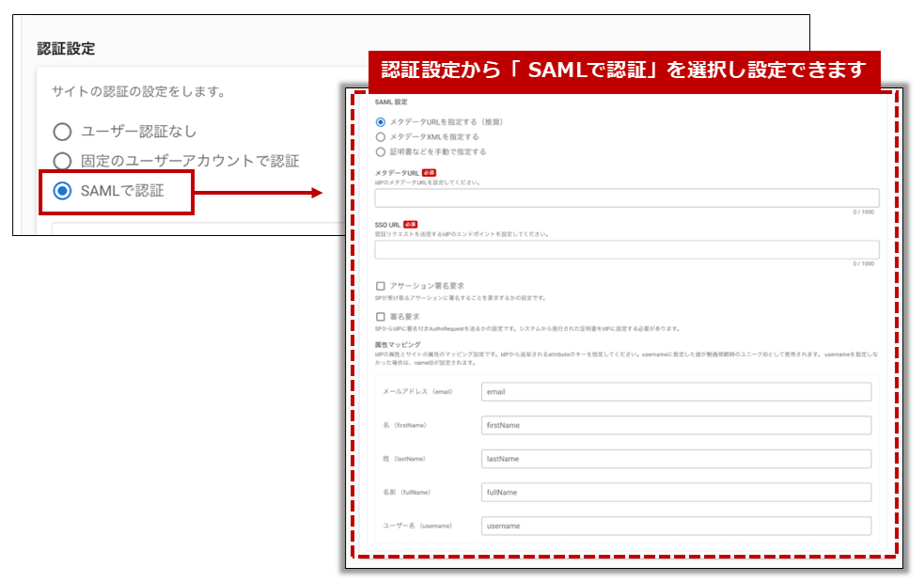Edit the 名 (firstName) mapping field

tap(676, 426)
